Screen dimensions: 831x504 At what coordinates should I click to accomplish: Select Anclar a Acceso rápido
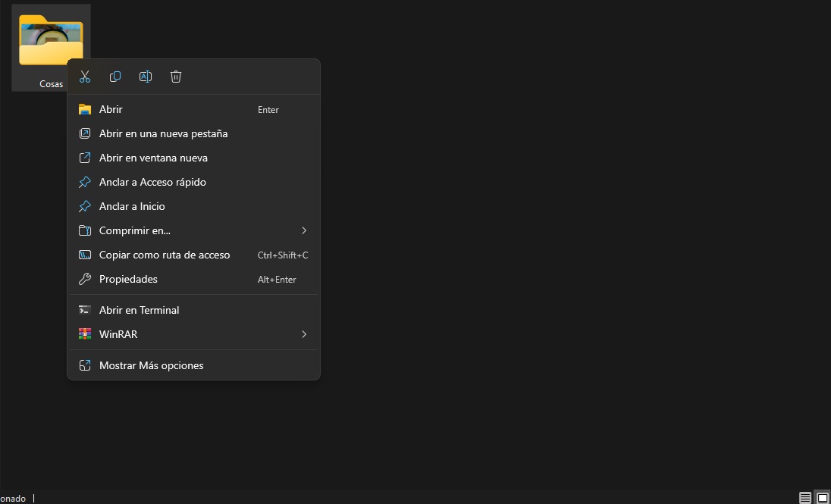coord(152,182)
